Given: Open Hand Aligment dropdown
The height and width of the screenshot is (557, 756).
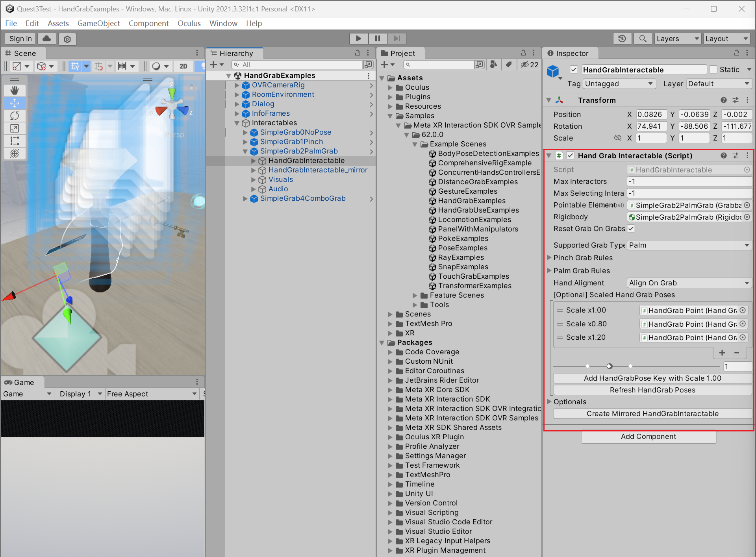Looking at the screenshot, I should 689,283.
